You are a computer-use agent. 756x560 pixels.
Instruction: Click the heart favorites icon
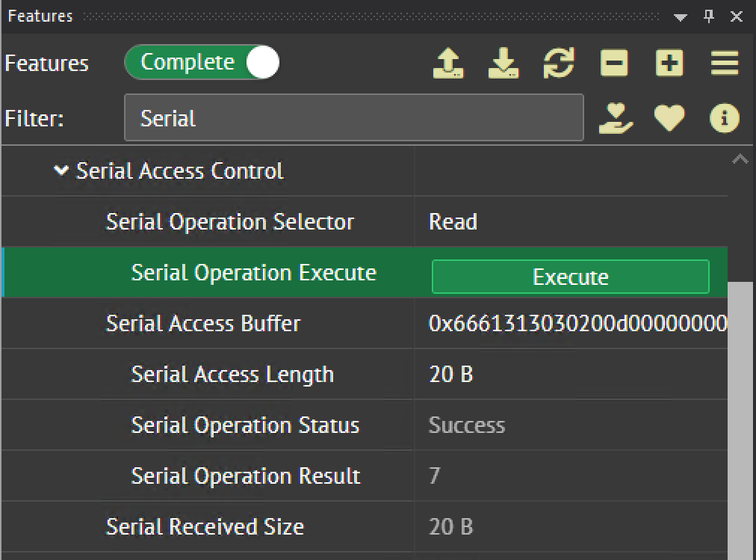(669, 118)
